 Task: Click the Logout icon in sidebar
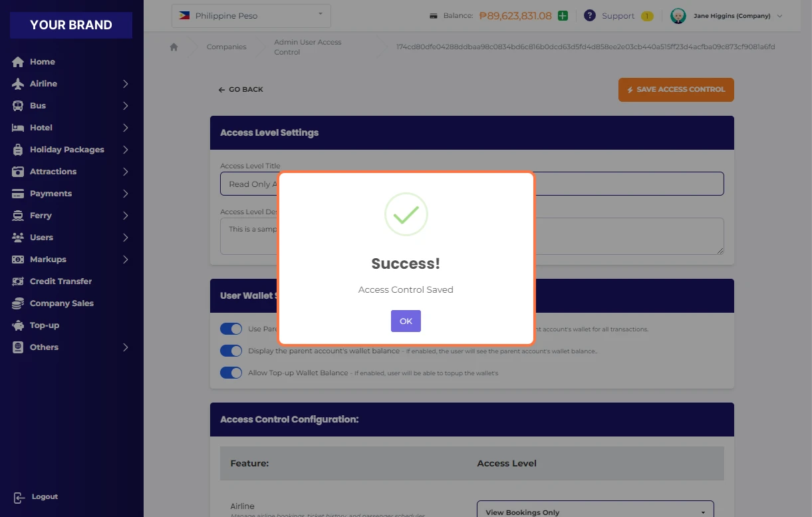(19, 497)
